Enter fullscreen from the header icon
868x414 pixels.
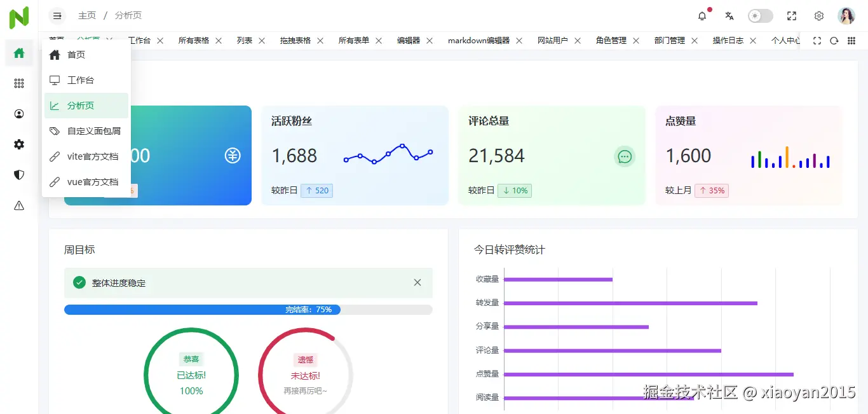pyautogui.click(x=792, y=16)
